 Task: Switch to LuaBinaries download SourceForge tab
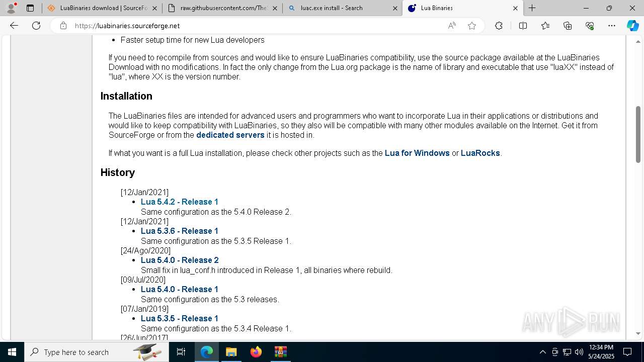[x=102, y=8]
